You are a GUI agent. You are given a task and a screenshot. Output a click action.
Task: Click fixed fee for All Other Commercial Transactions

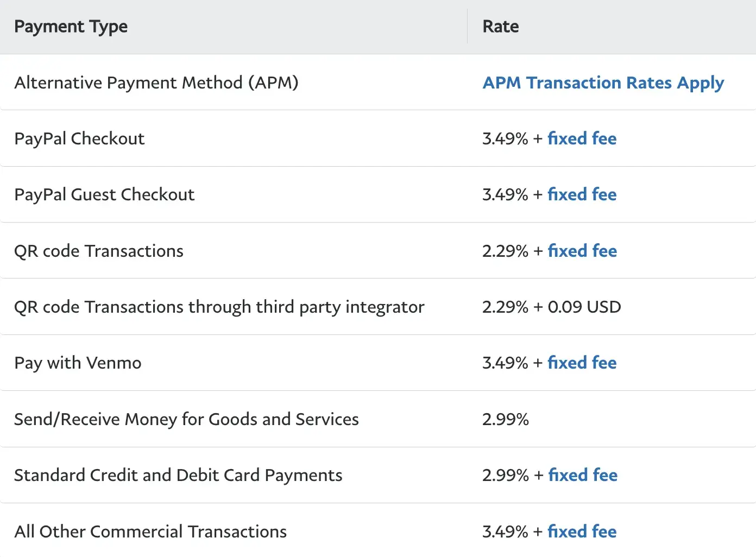[582, 531]
